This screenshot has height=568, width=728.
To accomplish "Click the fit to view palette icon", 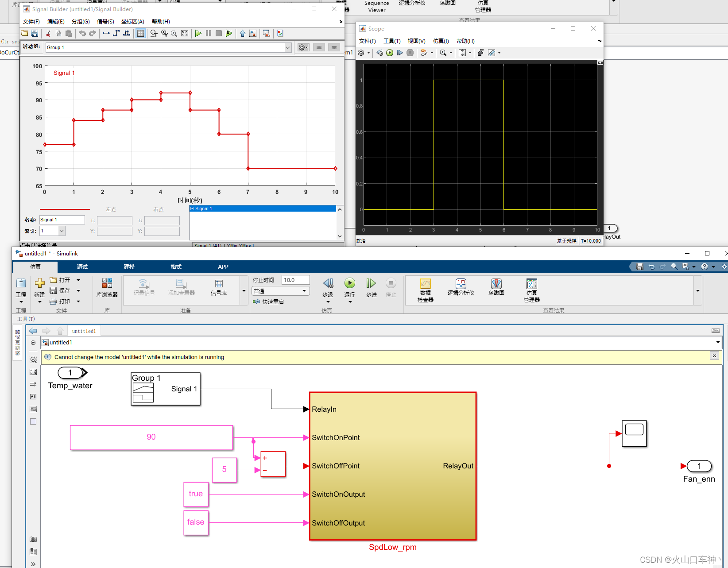I will (x=33, y=372).
